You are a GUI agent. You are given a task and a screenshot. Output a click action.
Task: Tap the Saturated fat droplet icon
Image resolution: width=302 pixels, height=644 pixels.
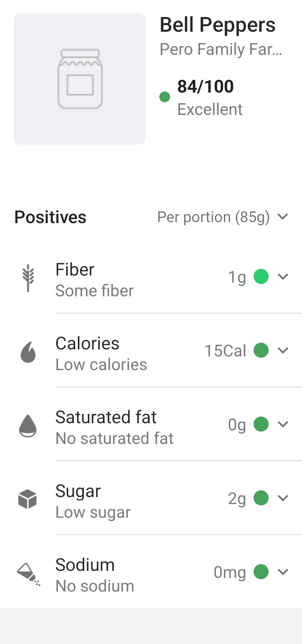[28, 426]
